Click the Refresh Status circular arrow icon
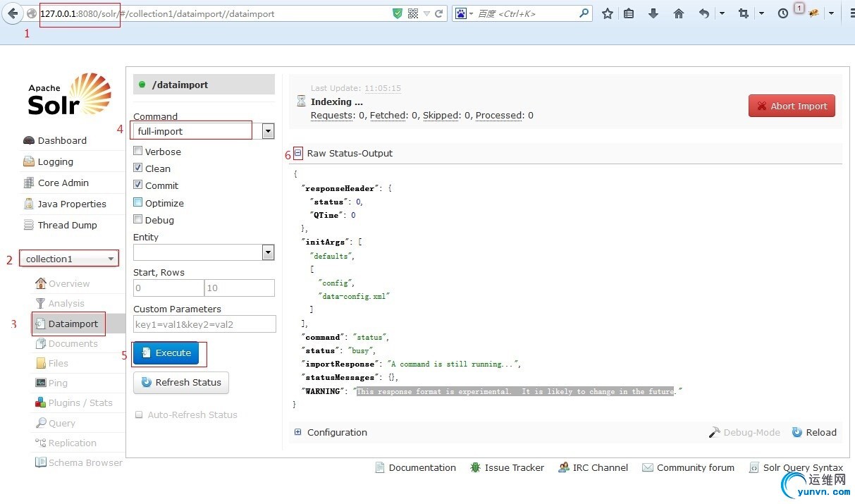855x504 pixels. coord(147,382)
